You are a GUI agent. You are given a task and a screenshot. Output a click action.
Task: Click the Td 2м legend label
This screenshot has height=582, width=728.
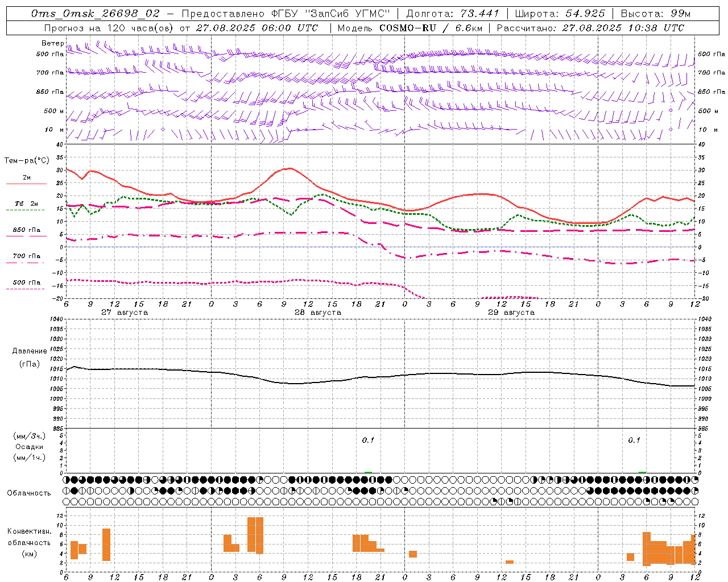pos(26,203)
